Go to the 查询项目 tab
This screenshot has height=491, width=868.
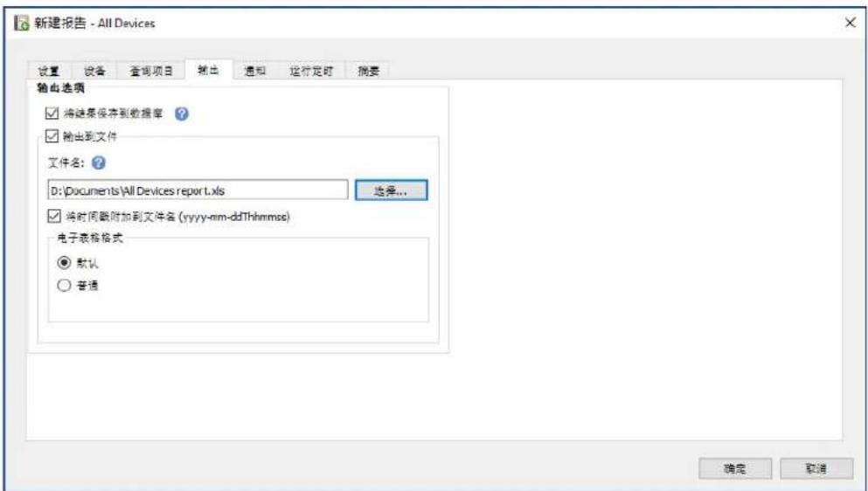(x=152, y=71)
